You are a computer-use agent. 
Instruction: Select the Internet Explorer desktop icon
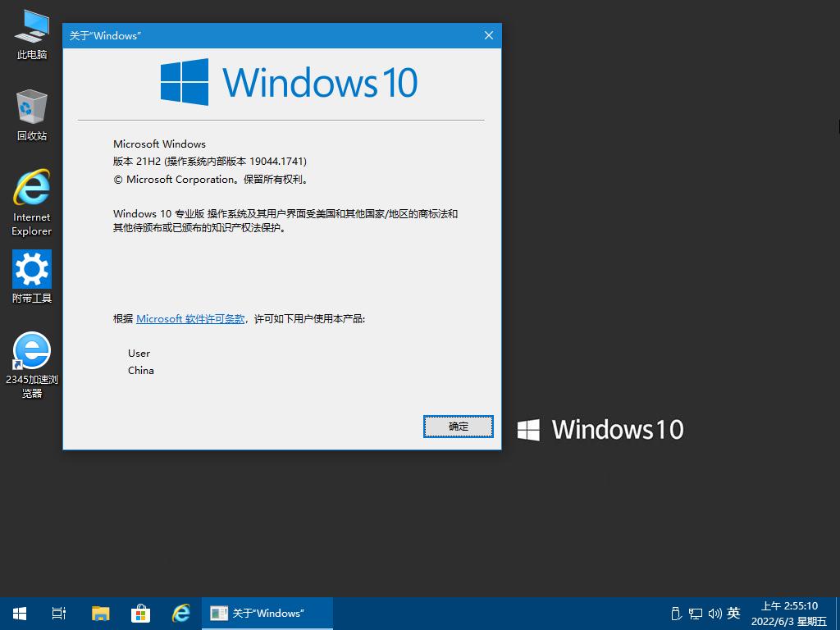[x=32, y=203]
